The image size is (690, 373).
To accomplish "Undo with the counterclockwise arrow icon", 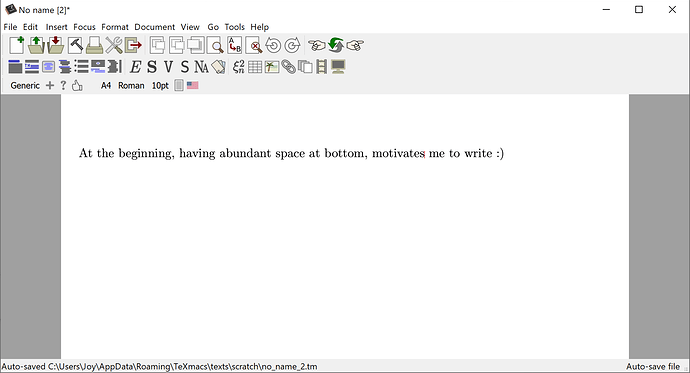I will coord(273,45).
